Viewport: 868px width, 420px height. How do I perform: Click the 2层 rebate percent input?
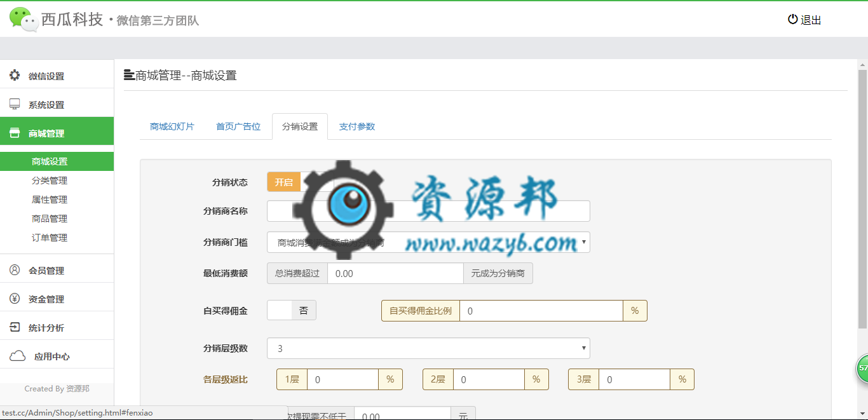point(489,379)
